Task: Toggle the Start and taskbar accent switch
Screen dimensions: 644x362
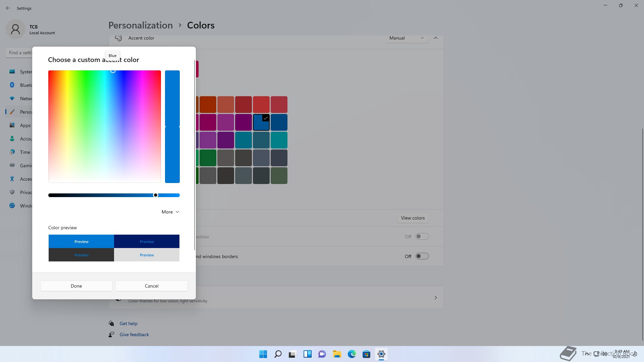Action: (422, 237)
